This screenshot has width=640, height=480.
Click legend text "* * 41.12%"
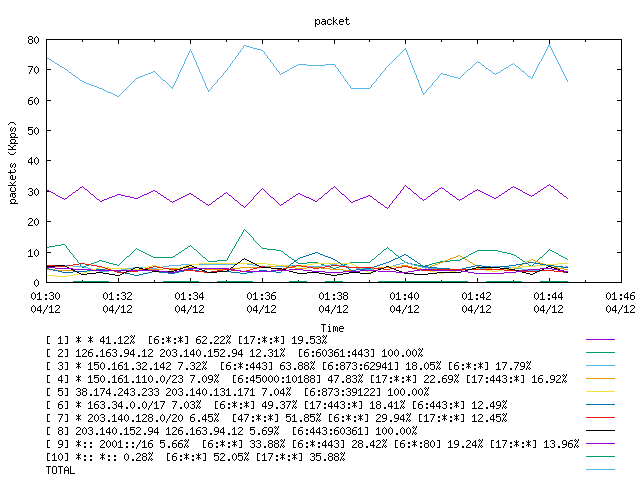click(x=105, y=340)
